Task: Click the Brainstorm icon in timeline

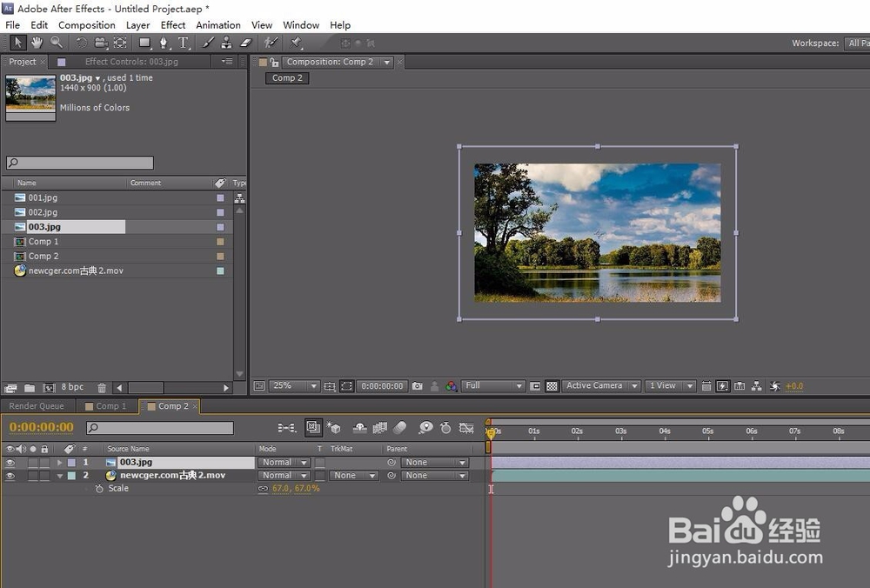Action: [425, 428]
